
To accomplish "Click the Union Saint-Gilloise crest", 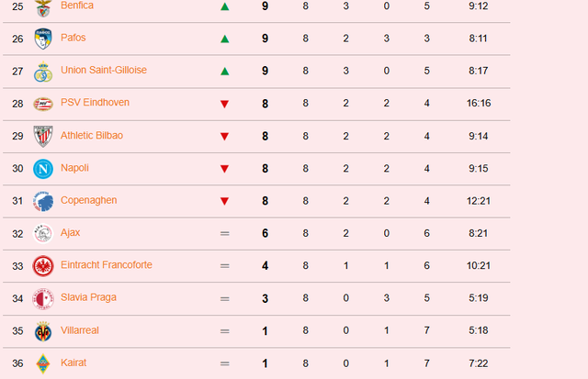I will 43,72.
